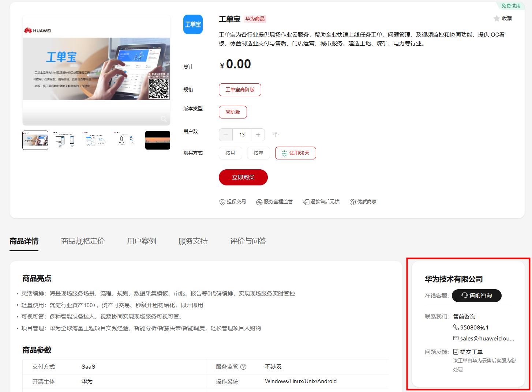Click the phone icon beside 950808转1
532x392 pixels.
[x=456, y=327]
